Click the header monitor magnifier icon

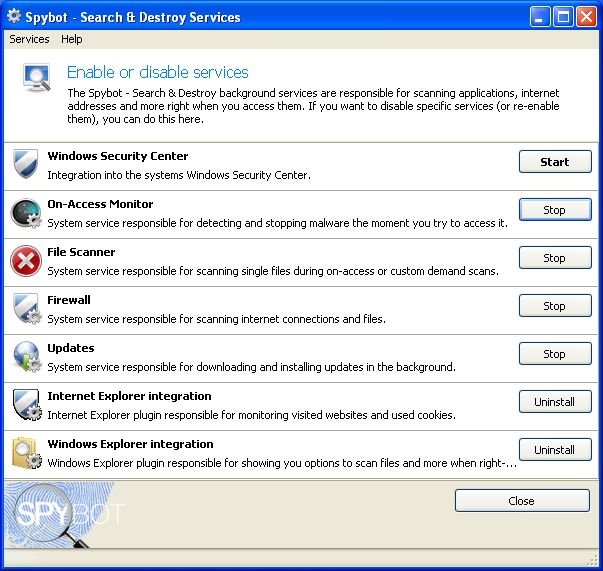[37, 79]
